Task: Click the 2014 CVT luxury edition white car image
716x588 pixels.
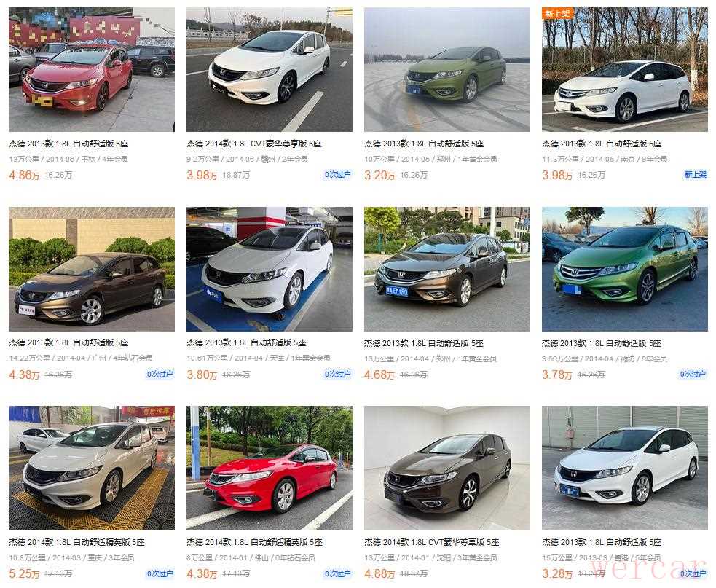Action: point(270,69)
